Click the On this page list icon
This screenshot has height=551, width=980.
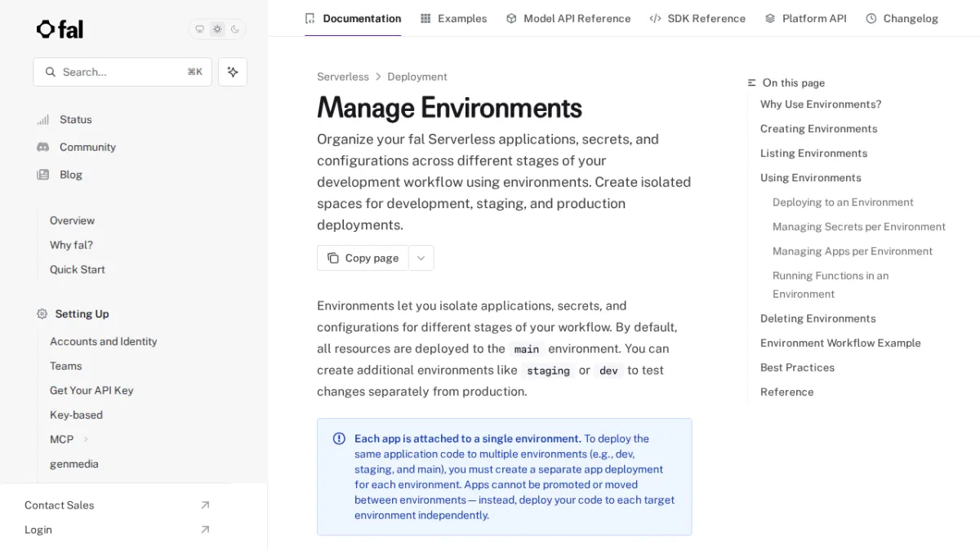pyautogui.click(x=752, y=83)
